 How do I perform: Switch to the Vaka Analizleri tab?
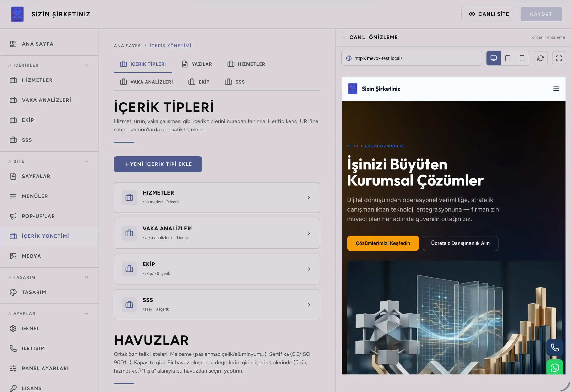146,82
